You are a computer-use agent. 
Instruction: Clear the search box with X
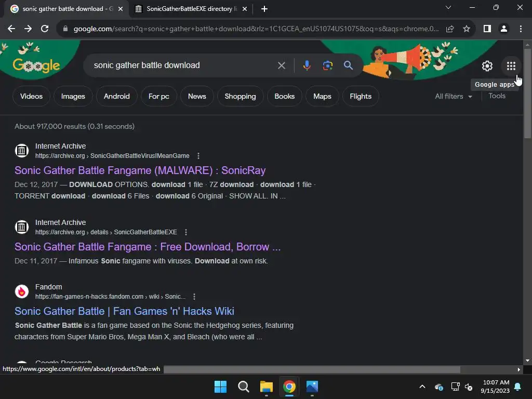coord(281,65)
